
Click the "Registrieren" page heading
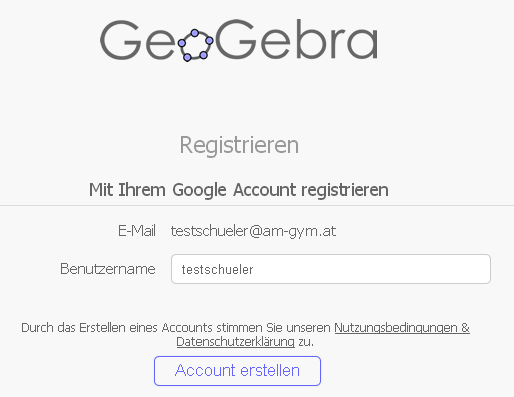(x=239, y=145)
